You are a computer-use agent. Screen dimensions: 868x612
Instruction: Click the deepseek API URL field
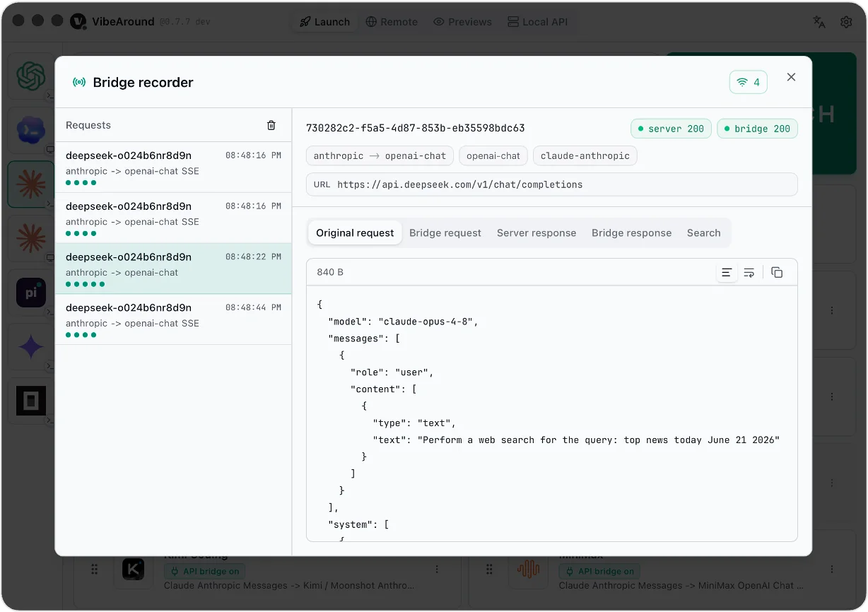coord(552,184)
